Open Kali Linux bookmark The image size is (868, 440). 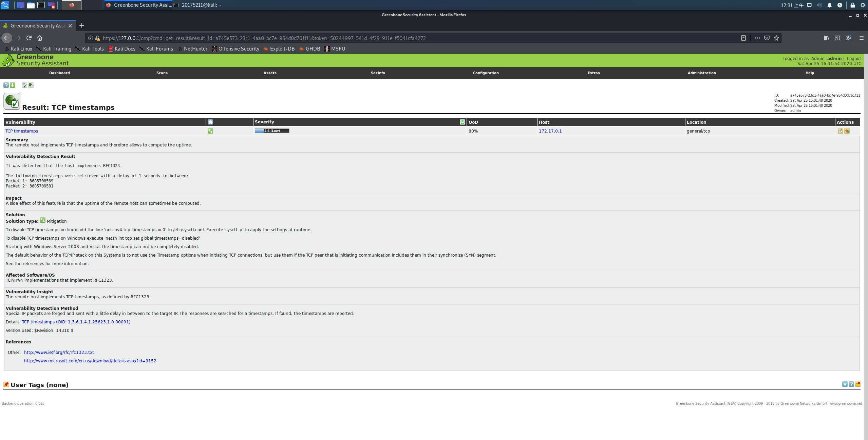[x=19, y=49]
